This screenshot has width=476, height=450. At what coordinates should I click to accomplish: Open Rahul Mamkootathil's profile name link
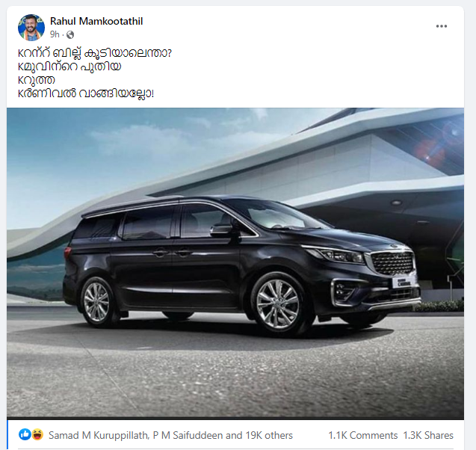point(96,21)
